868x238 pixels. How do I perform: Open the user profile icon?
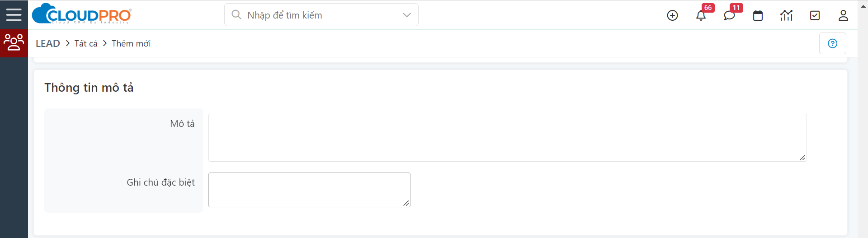(843, 15)
